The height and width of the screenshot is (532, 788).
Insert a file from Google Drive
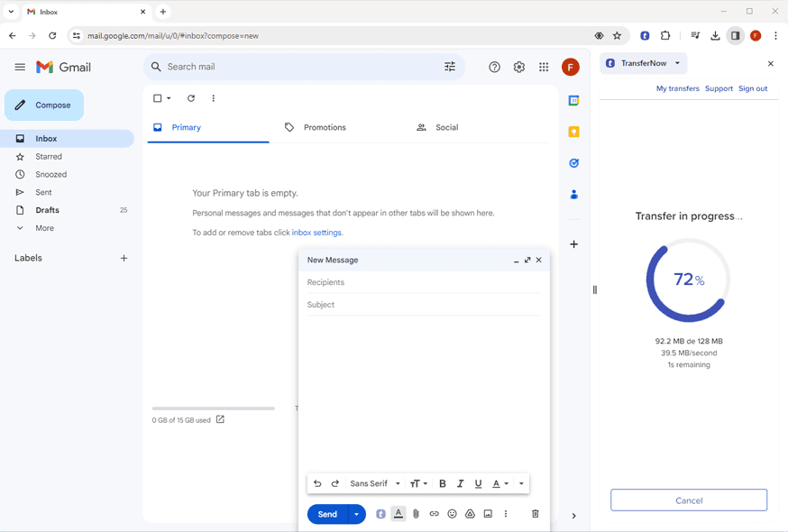coord(470,513)
